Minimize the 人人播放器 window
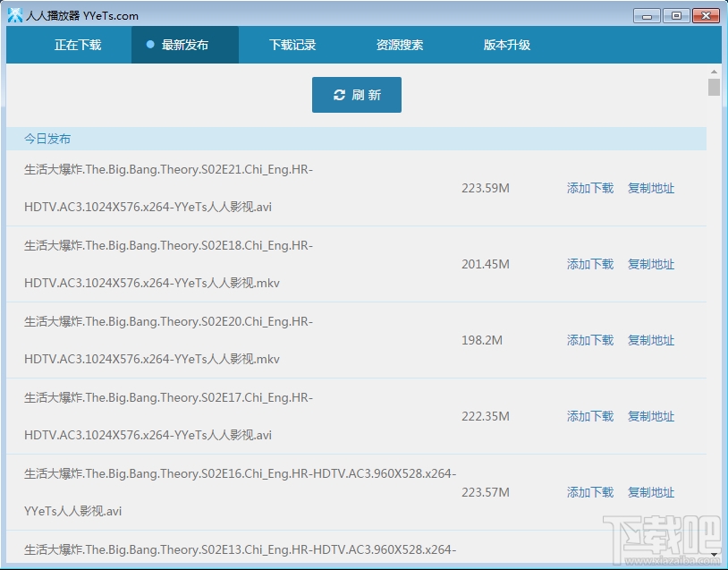Image resolution: width=728 pixels, height=570 pixels. pos(647,16)
